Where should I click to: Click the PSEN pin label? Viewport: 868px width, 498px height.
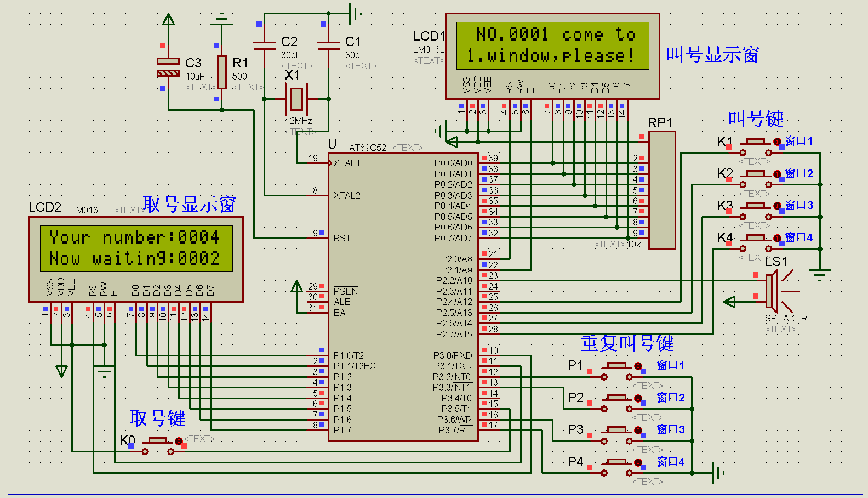click(x=346, y=291)
